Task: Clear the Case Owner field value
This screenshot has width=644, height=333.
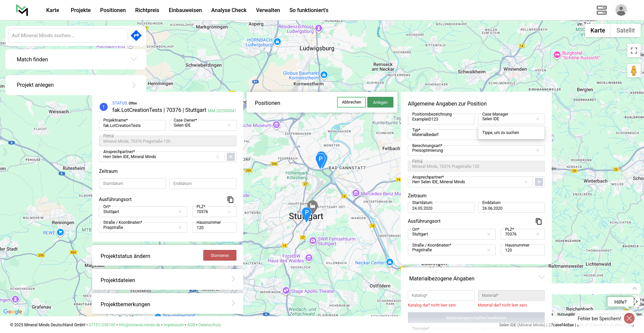Action: tap(229, 125)
